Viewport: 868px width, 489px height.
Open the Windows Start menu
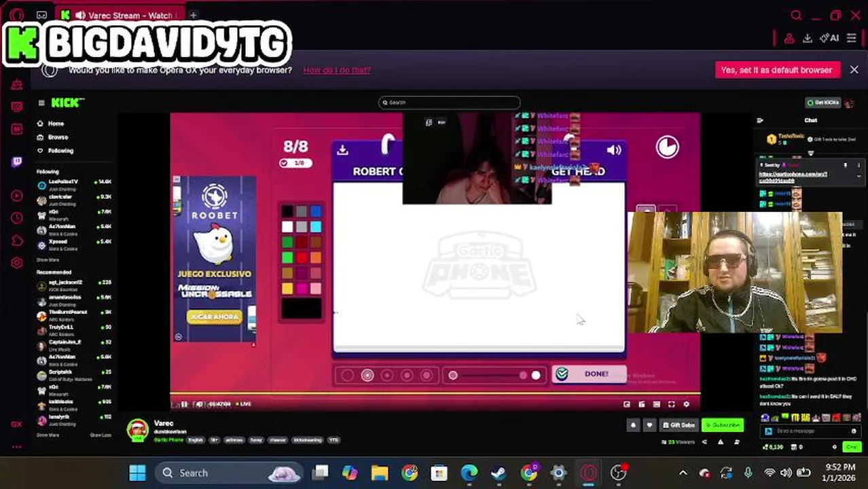(137, 473)
